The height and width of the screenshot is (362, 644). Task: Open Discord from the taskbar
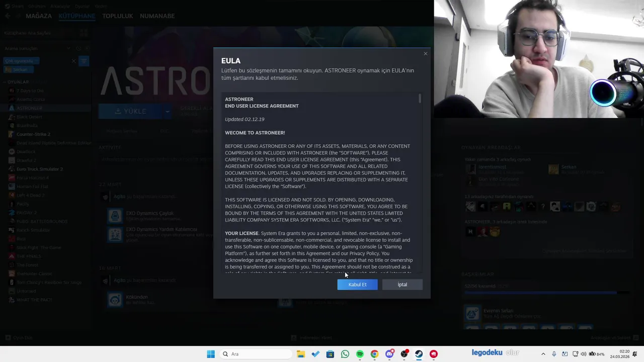[x=389, y=354]
